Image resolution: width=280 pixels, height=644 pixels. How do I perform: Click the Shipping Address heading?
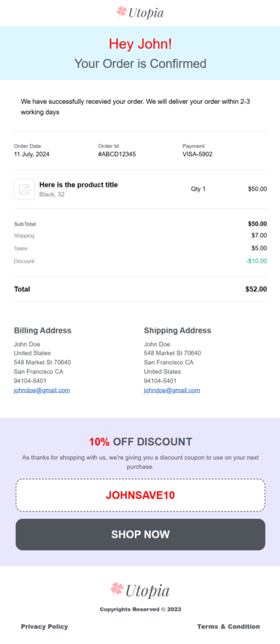178,330
